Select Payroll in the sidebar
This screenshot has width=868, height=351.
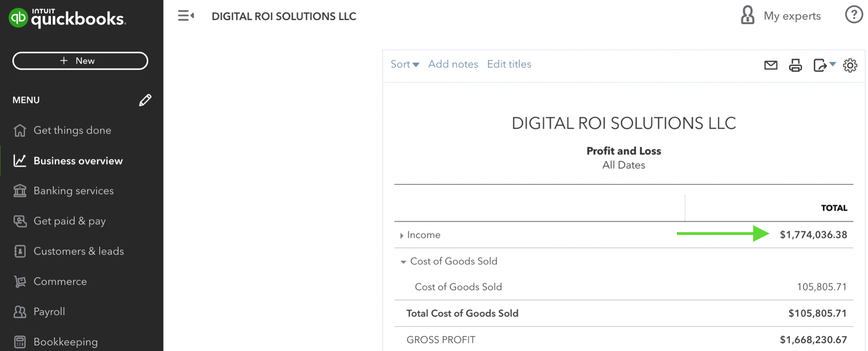point(49,312)
